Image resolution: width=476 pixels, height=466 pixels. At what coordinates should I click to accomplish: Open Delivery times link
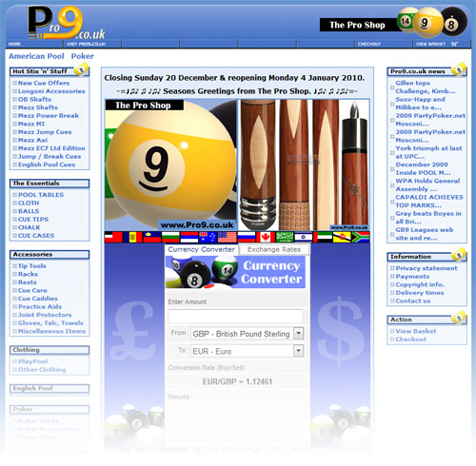click(420, 293)
